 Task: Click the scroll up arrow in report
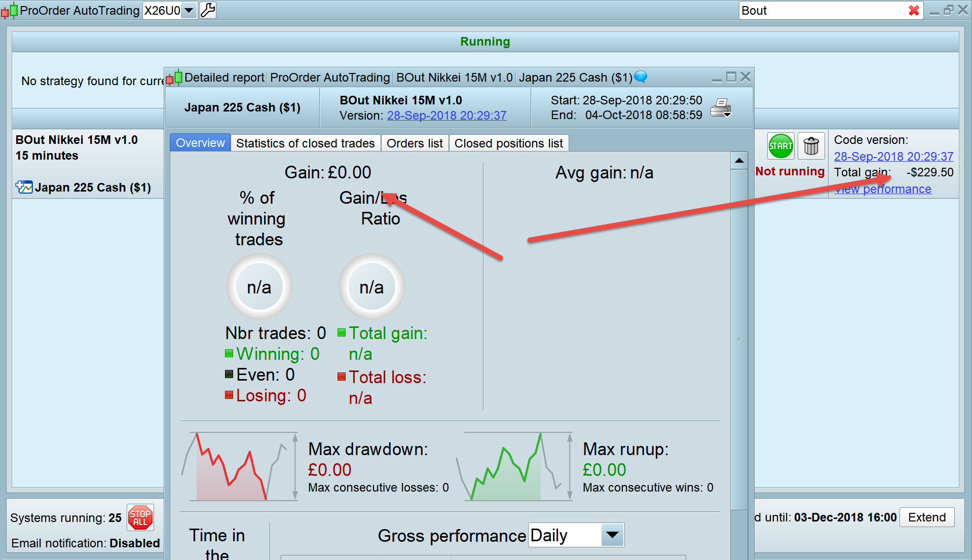pos(739,161)
